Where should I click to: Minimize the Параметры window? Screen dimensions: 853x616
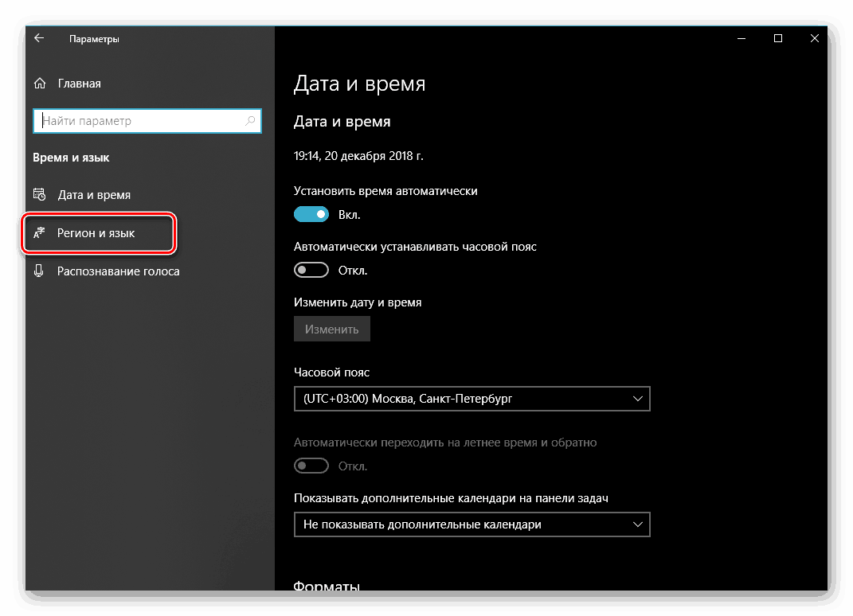[741, 38]
